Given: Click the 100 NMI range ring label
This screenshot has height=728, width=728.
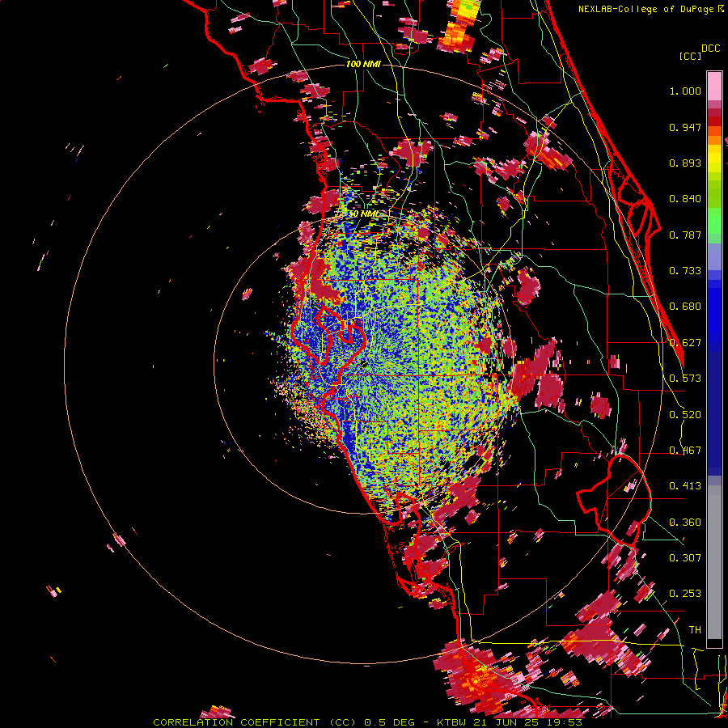Looking at the screenshot, I should coord(363,64).
